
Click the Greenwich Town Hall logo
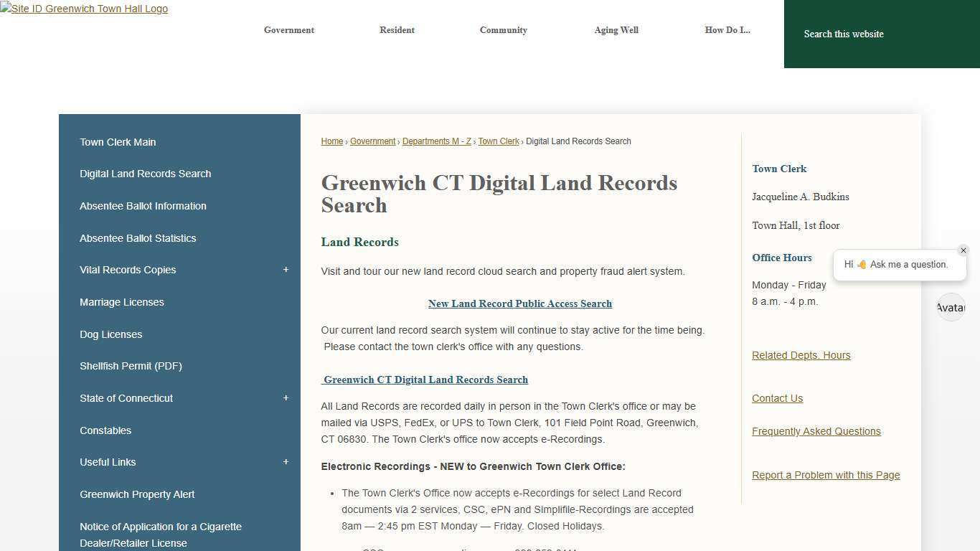click(83, 9)
